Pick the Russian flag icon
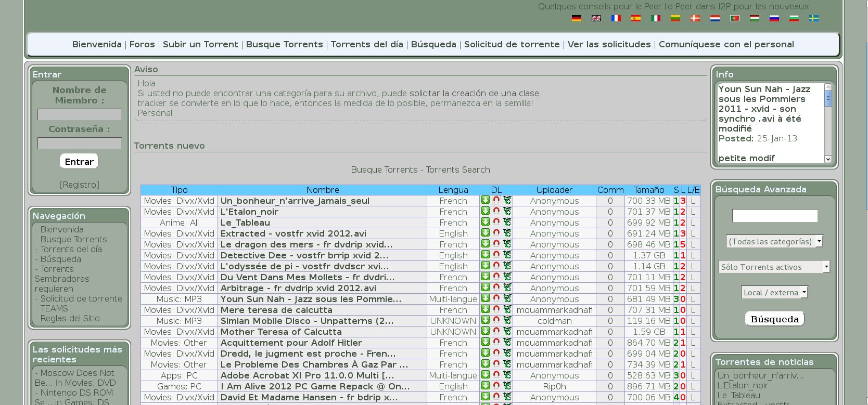 (x=774, y=18)
